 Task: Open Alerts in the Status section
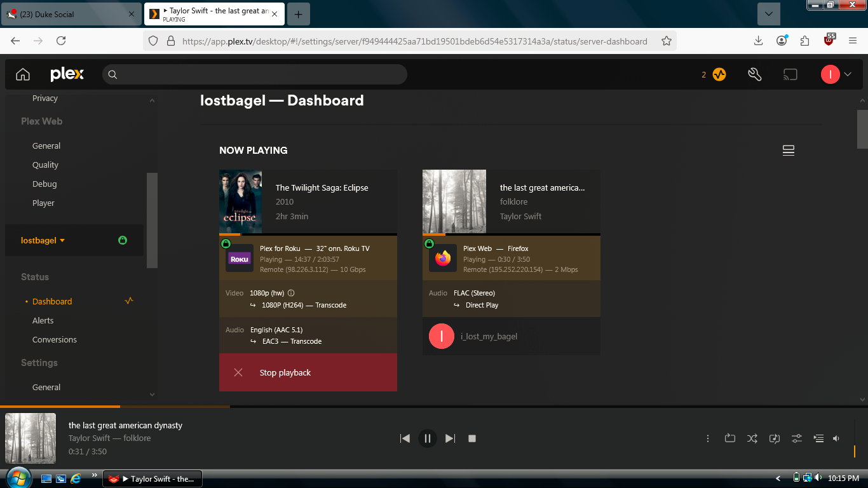[43, 320]
